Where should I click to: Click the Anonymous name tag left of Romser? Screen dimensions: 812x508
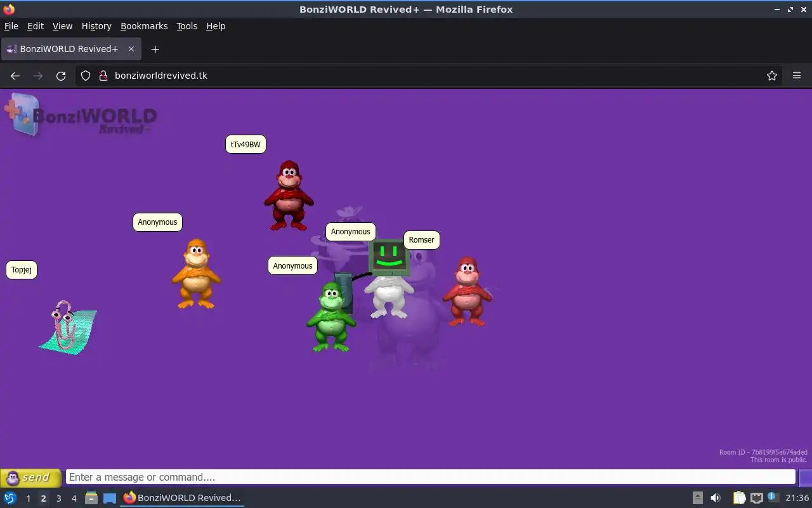(x=351, y=232)
